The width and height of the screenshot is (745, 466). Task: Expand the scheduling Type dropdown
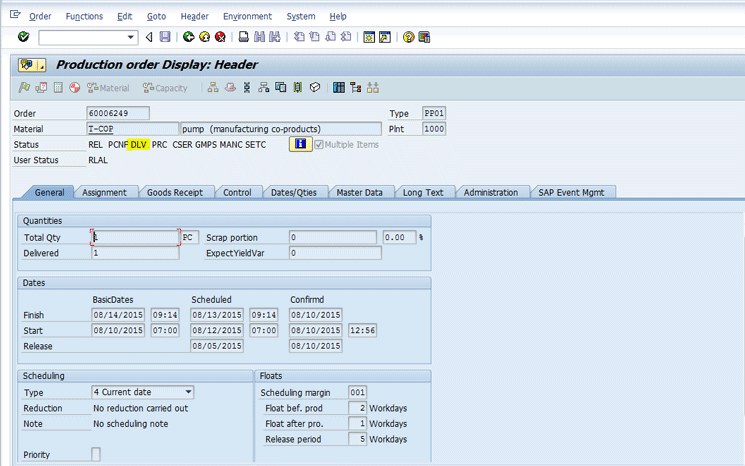pos(188,392)
